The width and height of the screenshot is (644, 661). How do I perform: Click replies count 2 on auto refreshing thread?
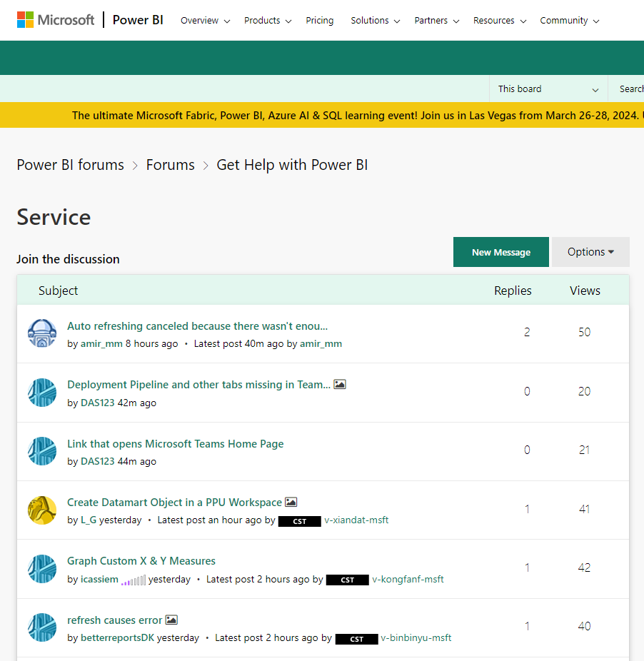527,332
